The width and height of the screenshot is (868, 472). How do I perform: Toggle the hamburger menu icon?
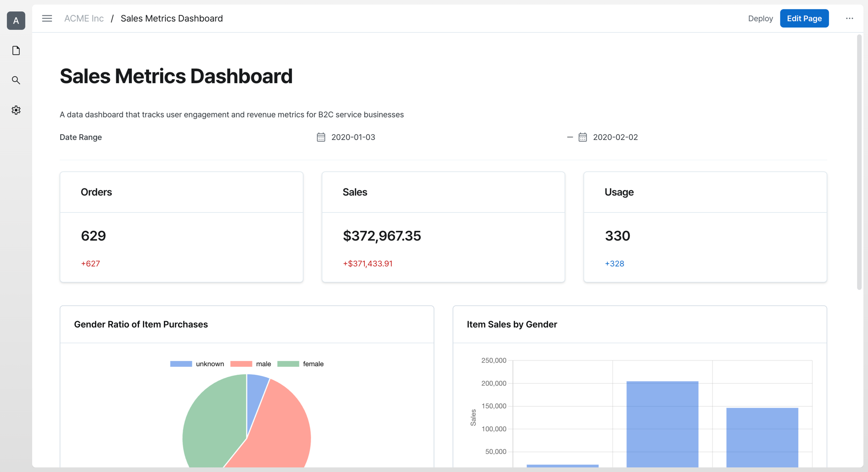[47, 19]
